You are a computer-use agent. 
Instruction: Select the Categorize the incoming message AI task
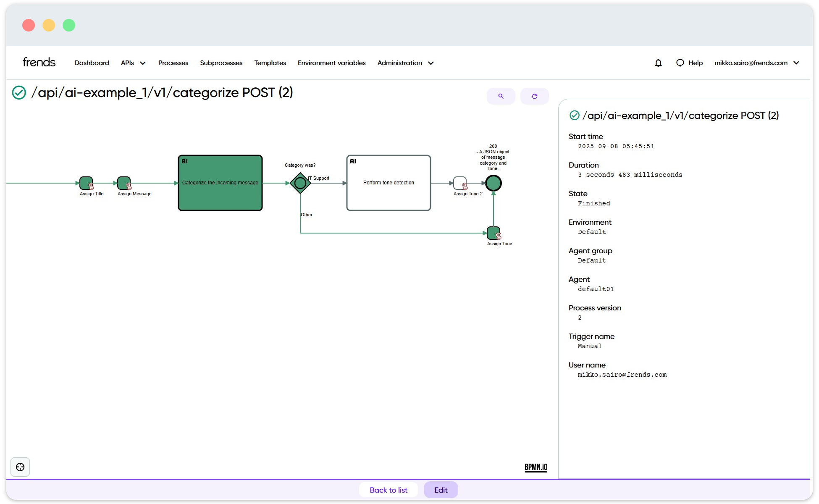point(220,183)
